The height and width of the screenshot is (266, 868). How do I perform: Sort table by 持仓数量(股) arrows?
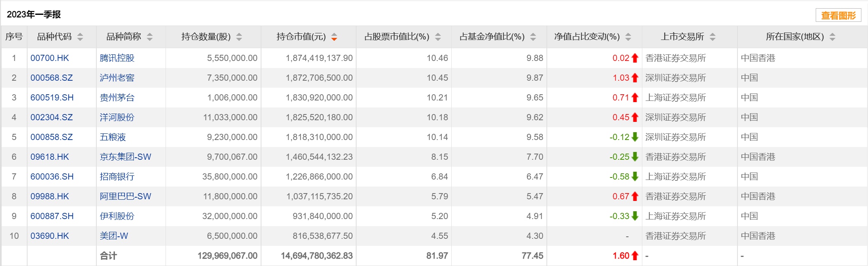[x=239, y=37]
